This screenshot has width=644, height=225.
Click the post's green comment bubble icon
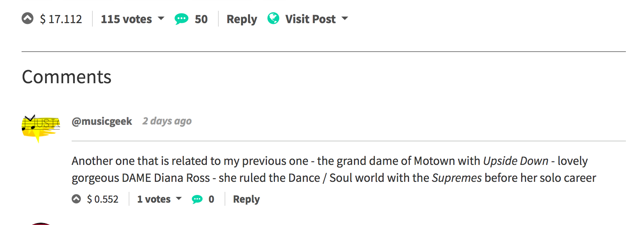[x=181, y=19]
